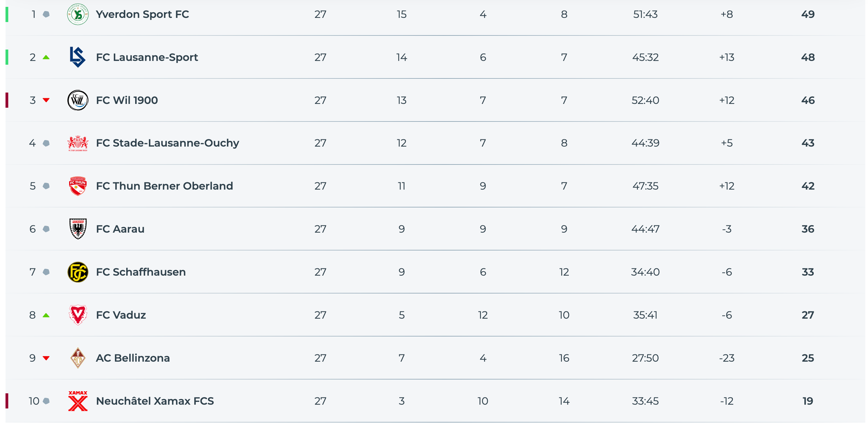This screenshot has width=868, height=426.
Task: Click the 51:43 goals cell for Yverdon
Action: pos(645,14)
